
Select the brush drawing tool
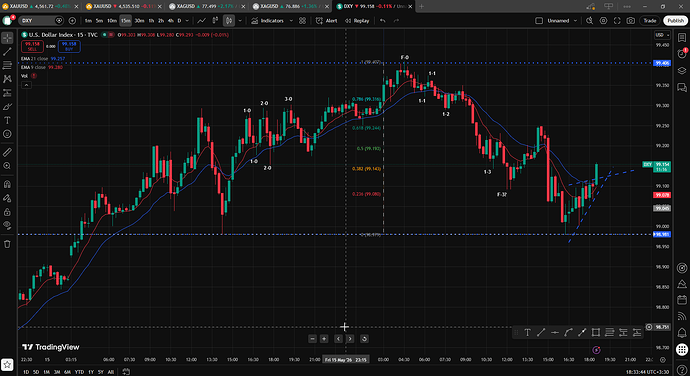pos(7,107)
